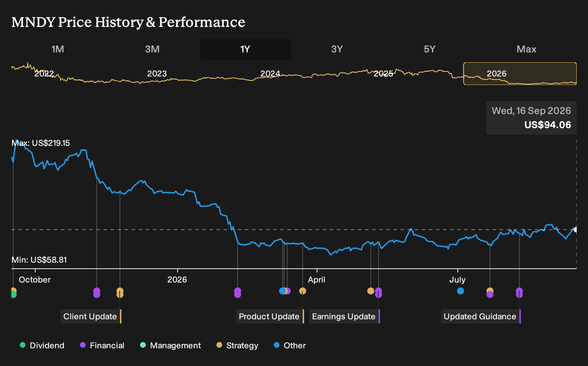Screen dimensions: 588x366
Task: Toggle the Management legend filter
Action: (171, 345)
